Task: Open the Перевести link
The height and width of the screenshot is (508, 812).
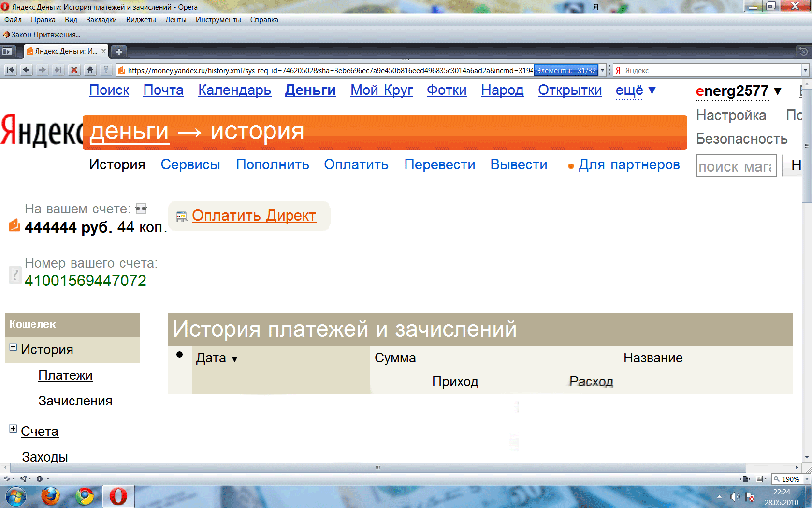Action: tap(440, 164)
